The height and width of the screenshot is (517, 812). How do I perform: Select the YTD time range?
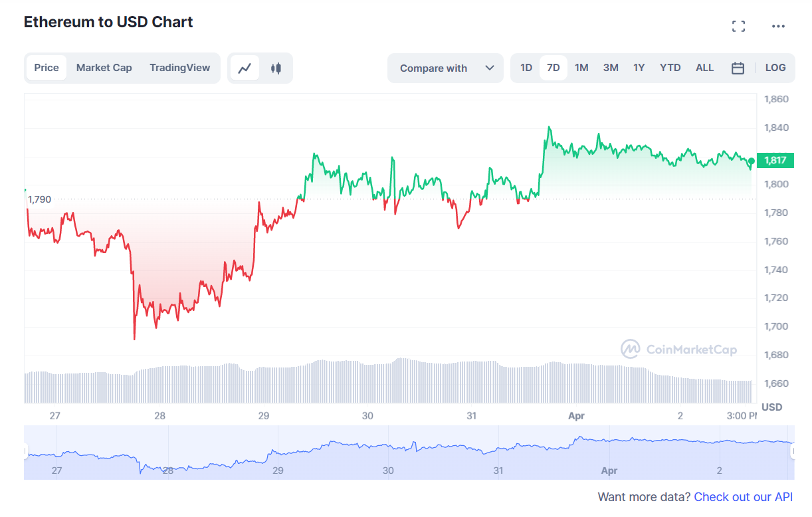click(670, 68)
